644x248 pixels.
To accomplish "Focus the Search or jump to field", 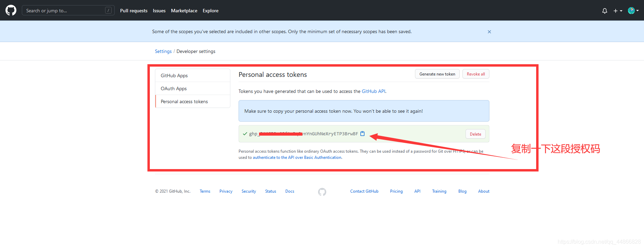I will (68, 11).
